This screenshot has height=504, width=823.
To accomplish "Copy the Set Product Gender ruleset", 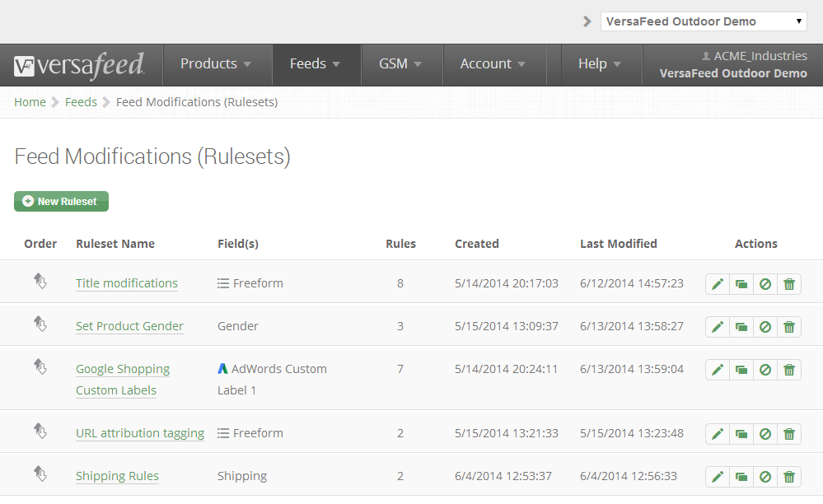I will click(741, 327).
